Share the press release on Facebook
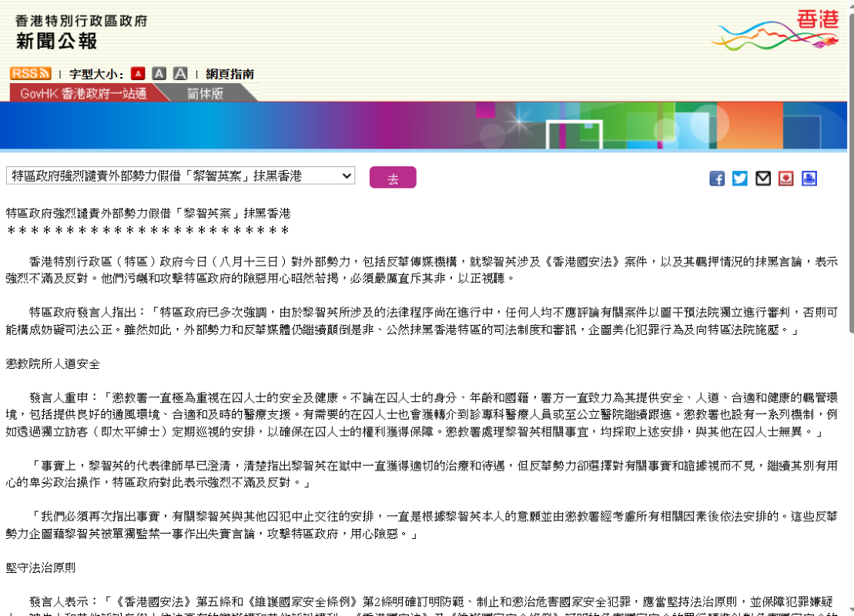Viewport: 854px width, 616px height. pos(717,179)
